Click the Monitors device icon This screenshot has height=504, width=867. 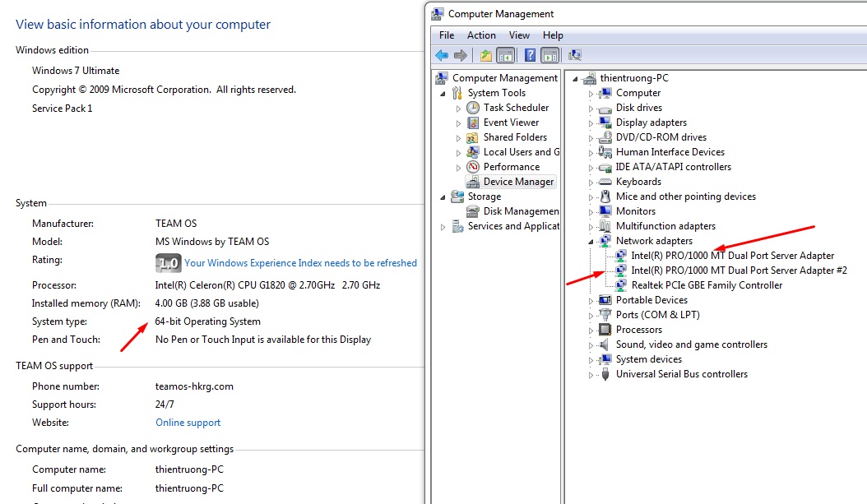point(605,211)
